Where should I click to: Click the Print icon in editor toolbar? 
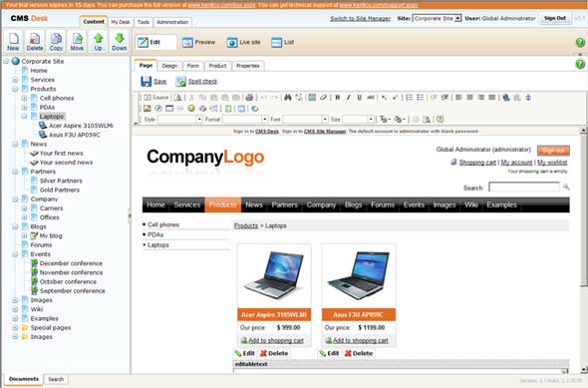coord(249,97)
